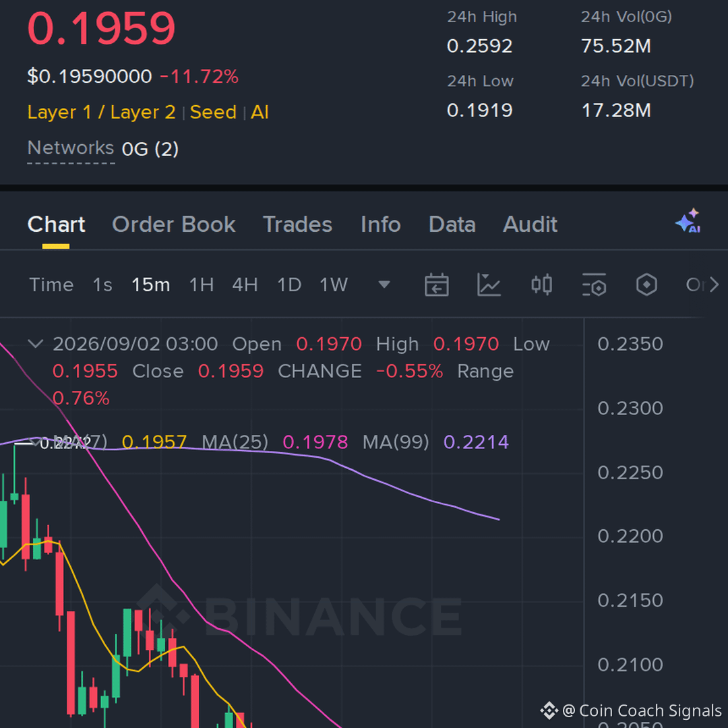Select the 1s time interval
The image size is (728, 728).
pos(102,284)
